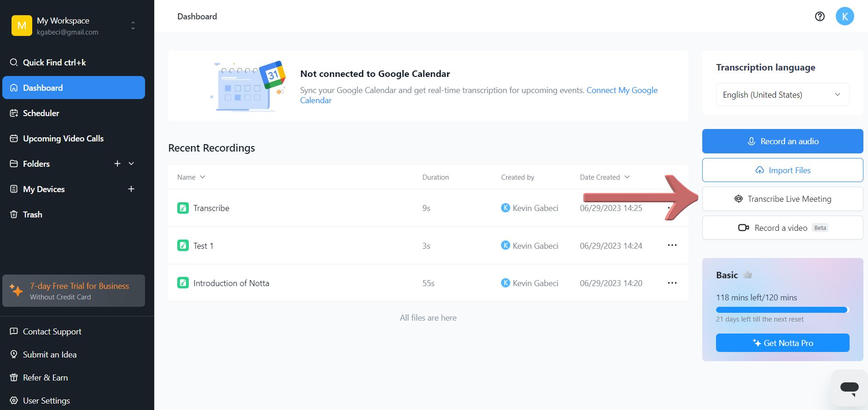This screenshot has width=868, height=410.
Task: Click the Test 1 file icon
Action: [183, 246]
